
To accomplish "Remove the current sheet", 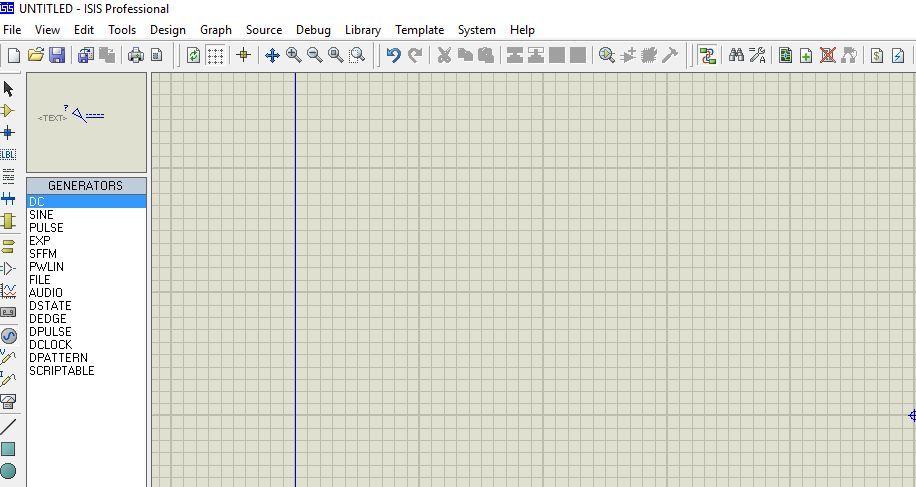I will [827, 55].
